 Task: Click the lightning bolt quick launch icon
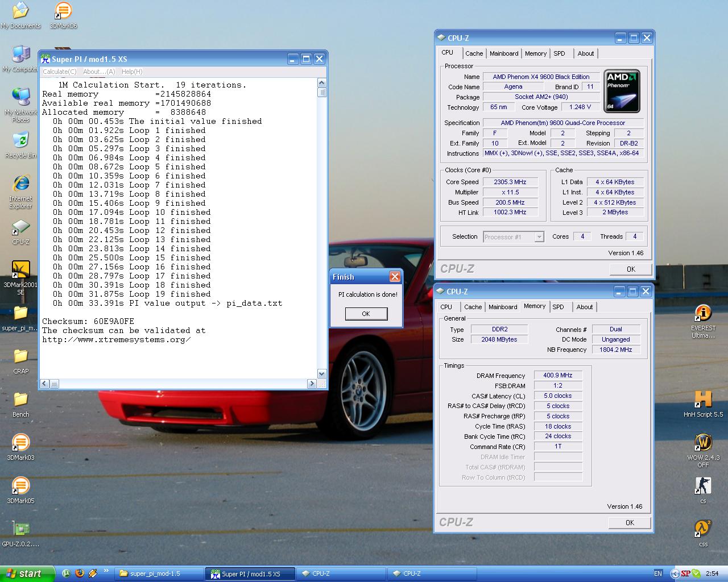[x=92, y=573]
